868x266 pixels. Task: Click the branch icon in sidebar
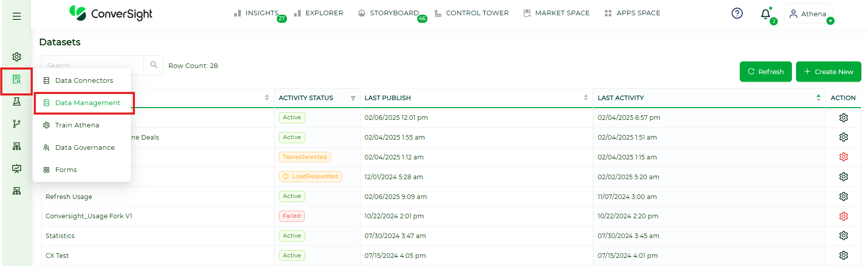pyautogui.click(x=17, y=124)
